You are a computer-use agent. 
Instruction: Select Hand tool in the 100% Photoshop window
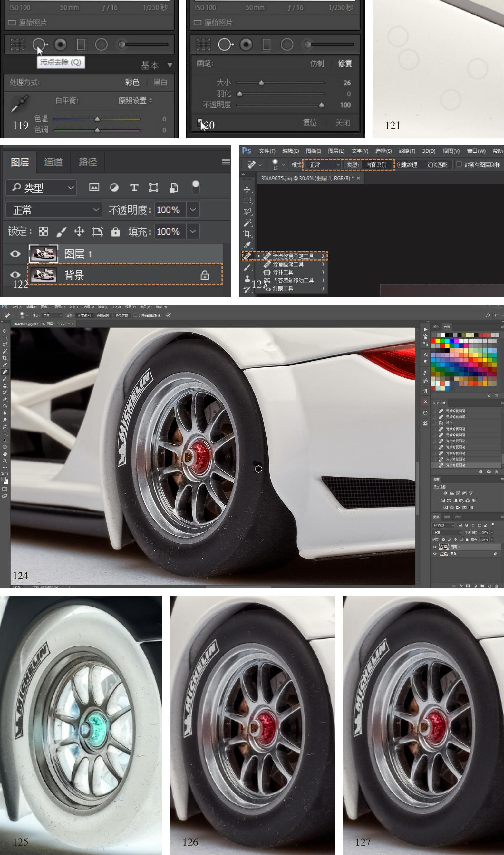click(x=5, y=454)
